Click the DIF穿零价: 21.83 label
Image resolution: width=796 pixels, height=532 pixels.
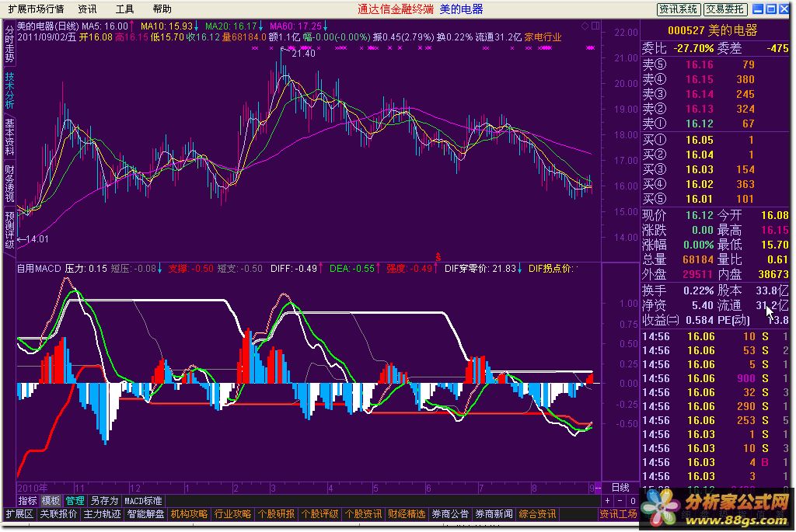[x=480, y=268]
